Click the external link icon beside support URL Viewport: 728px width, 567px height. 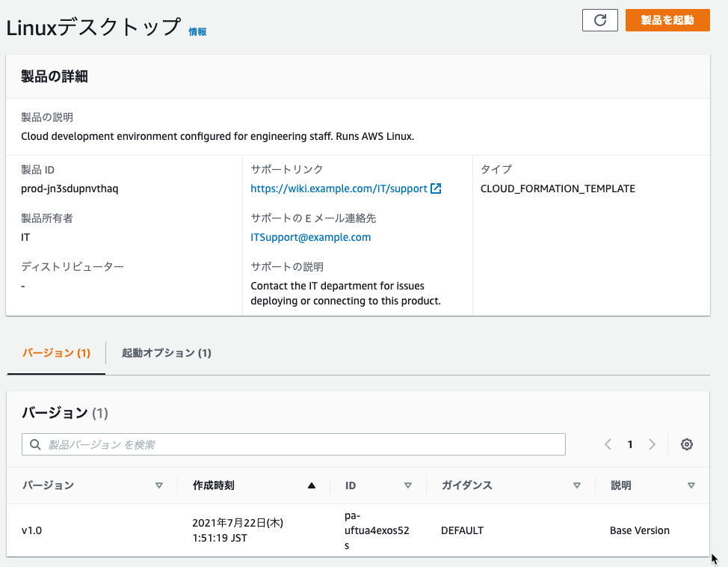click(436, 189)
